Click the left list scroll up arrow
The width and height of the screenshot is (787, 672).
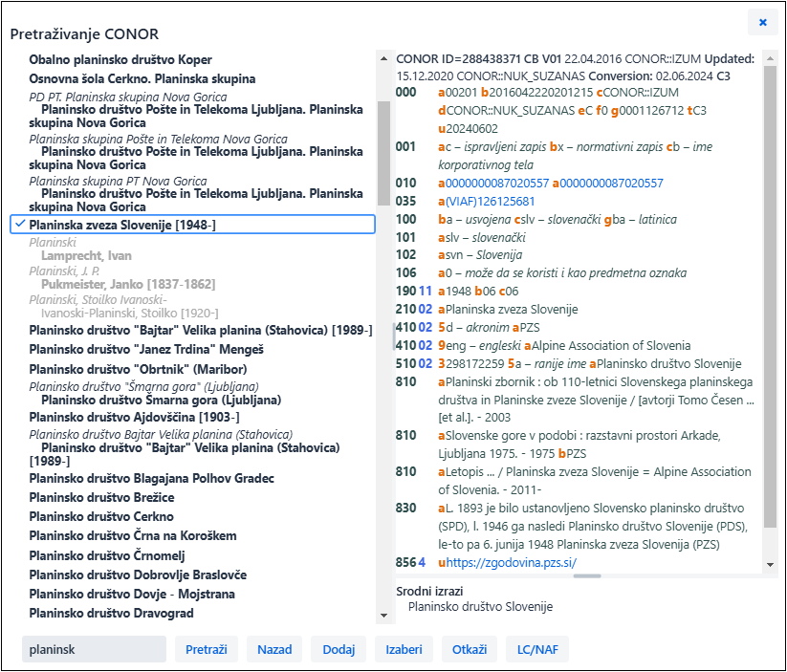point(384,58)
